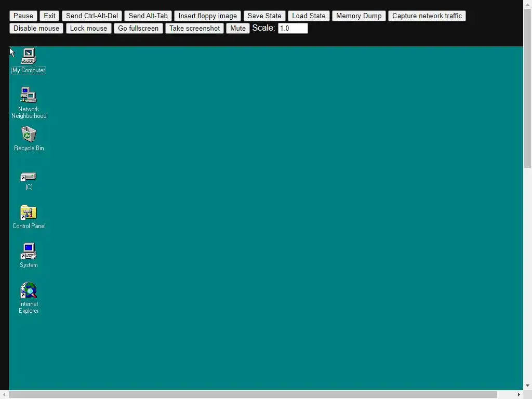Click the scroll left arrow
The image size is (532, 399).
click(x=4, y=395)
